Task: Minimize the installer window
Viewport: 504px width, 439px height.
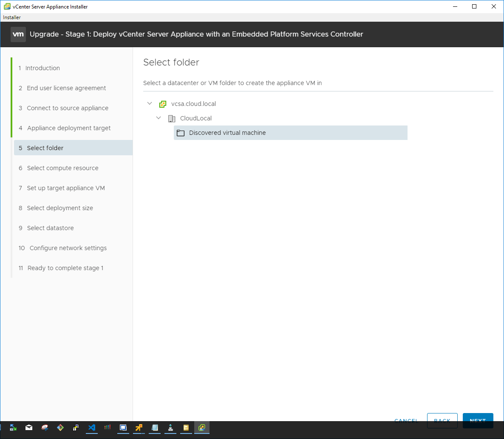Action: pos(455,6)
